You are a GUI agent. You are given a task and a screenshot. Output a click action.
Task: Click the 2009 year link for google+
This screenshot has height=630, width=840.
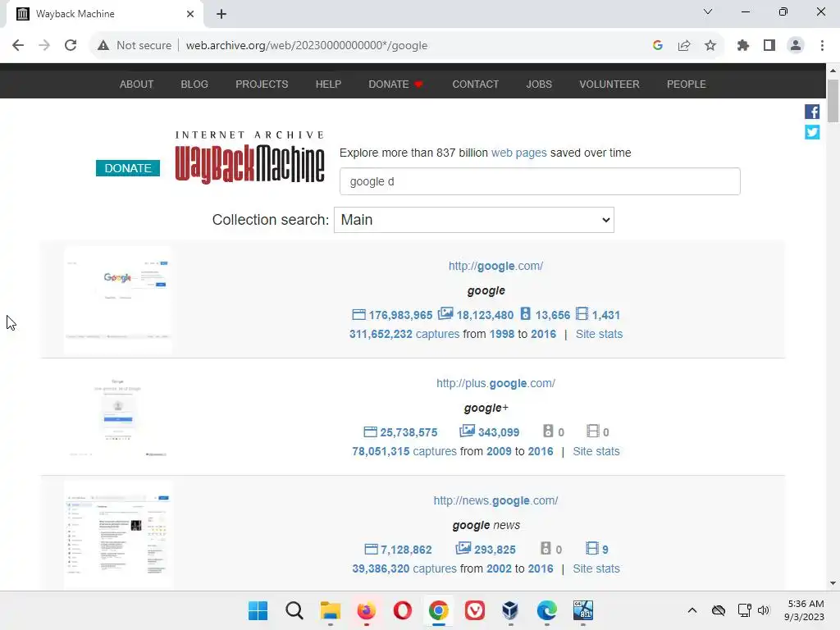coord(500,451)
